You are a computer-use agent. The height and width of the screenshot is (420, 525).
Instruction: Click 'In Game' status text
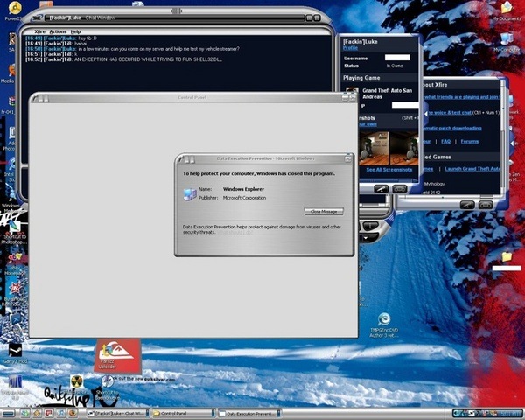tap(395, 66)
